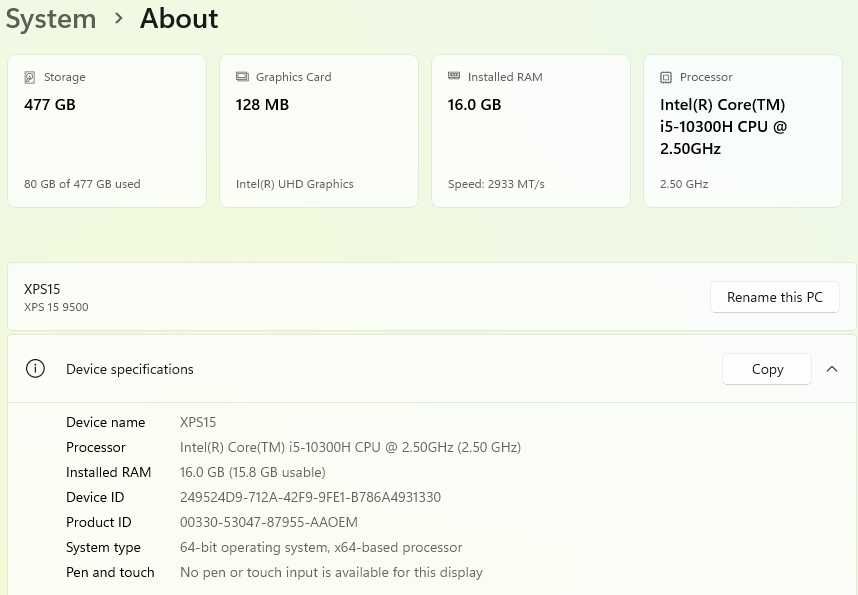Click the breadcrumb chevron after System
The width and height of the screenshot is (858, 595).
(x=118, y=19)
